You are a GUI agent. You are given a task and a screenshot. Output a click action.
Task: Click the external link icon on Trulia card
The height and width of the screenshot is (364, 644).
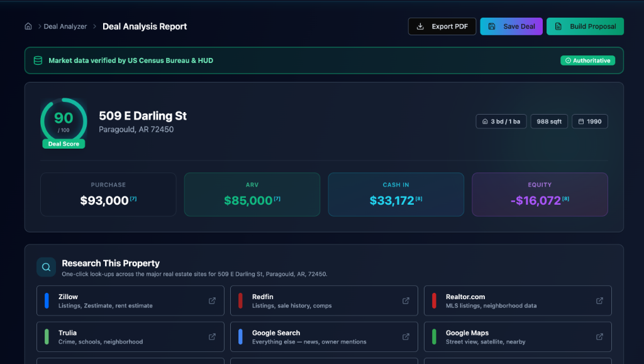(x=212, y=337)
